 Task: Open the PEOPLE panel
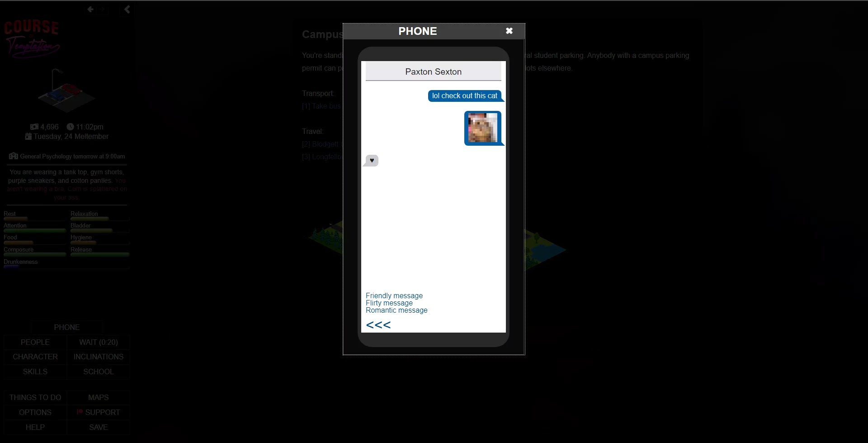point(35,342)
